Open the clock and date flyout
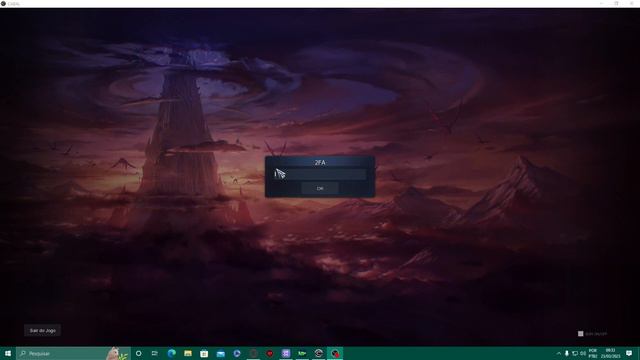This screenshot has height=360, width=640. tap(610, 353)
